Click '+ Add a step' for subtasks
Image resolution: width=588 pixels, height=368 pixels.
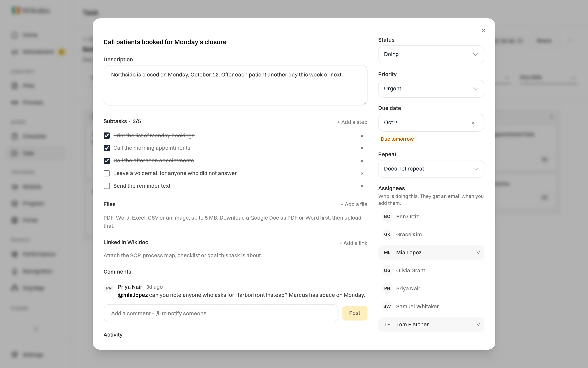click(x=352, y=122)
